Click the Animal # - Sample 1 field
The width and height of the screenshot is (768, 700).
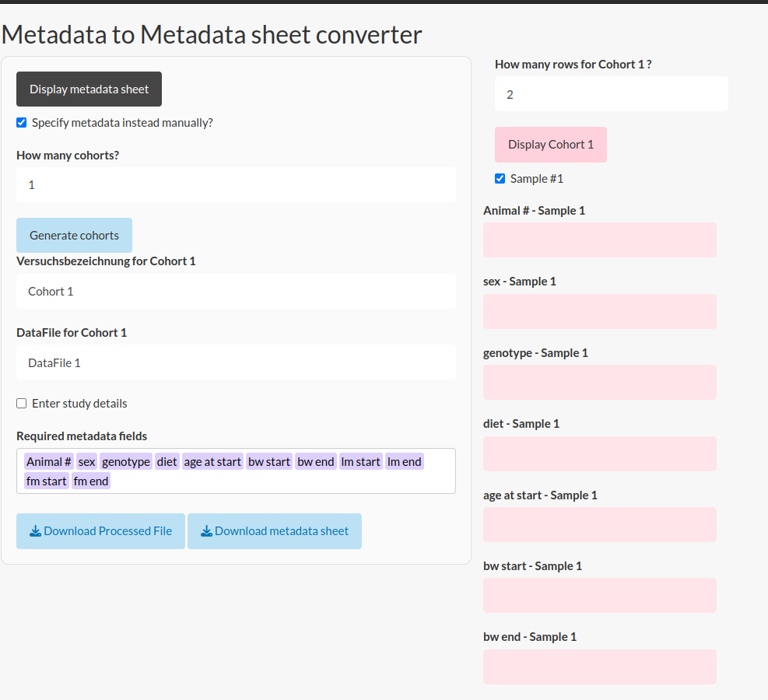[600, 240]
